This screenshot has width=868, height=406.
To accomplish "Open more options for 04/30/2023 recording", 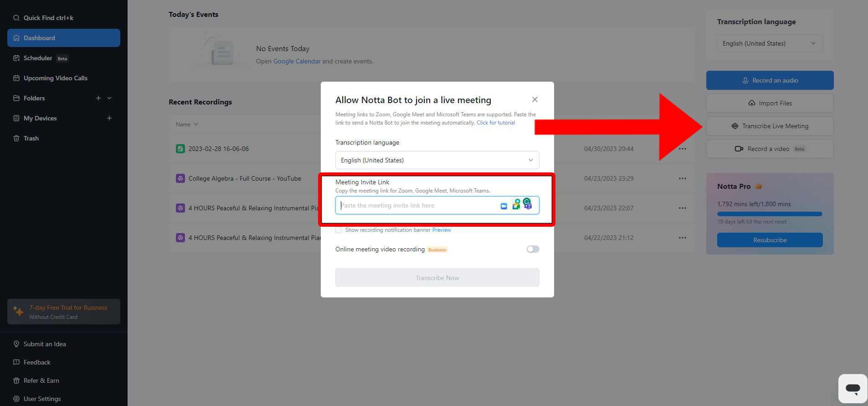I will (682, 149).
